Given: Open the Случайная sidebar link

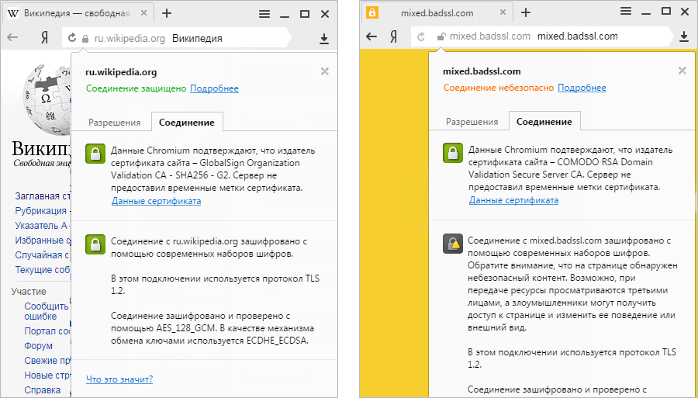Looking at the screenshot, I should (43, 255).
